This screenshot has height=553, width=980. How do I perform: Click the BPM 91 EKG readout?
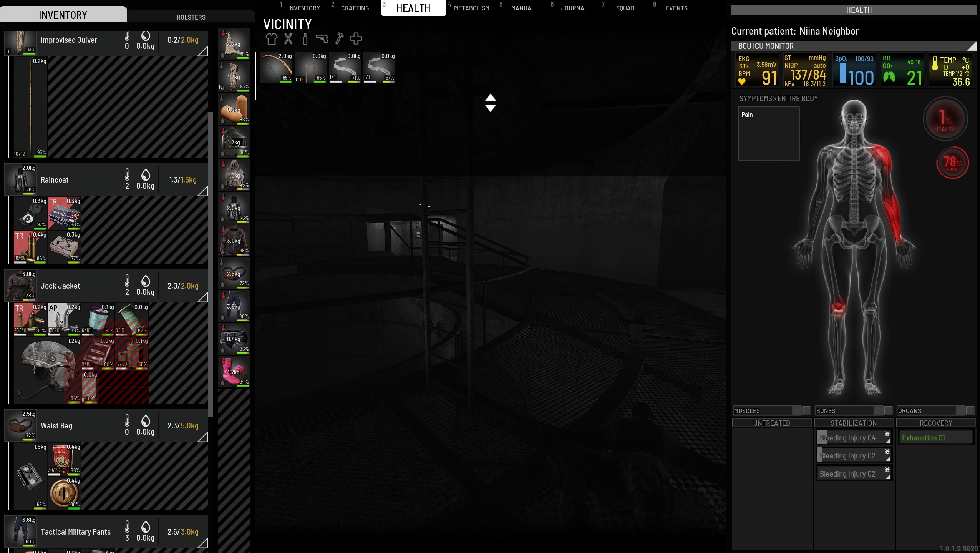click(x=757, y=70)
